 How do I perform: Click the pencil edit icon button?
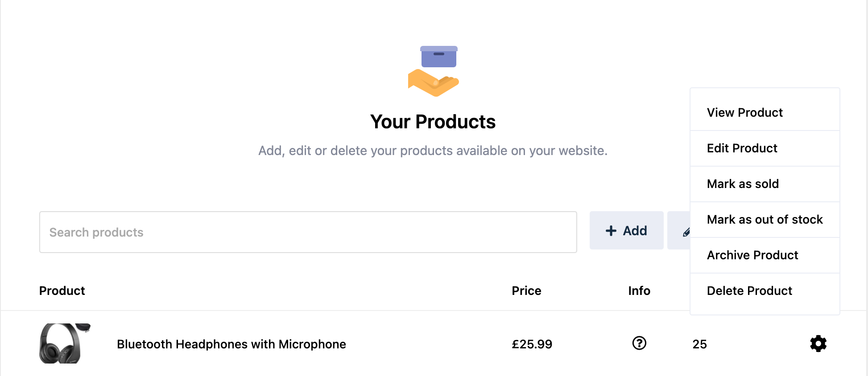(x=679, y=230)
